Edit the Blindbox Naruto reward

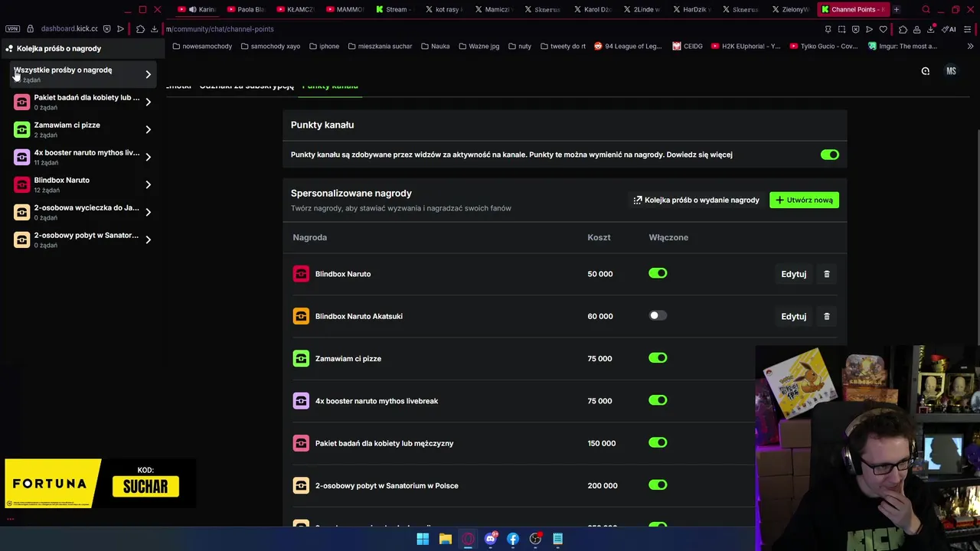[x=793, y=274]
